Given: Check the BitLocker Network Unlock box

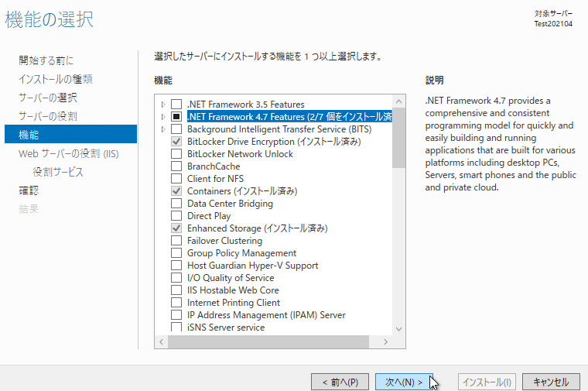Looking at the screenshot, I should (x=176, y=153).
